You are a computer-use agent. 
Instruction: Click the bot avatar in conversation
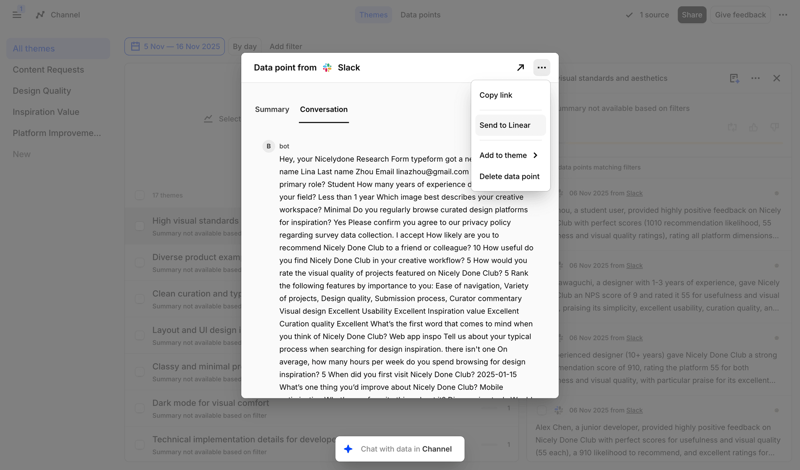(268, 146)
